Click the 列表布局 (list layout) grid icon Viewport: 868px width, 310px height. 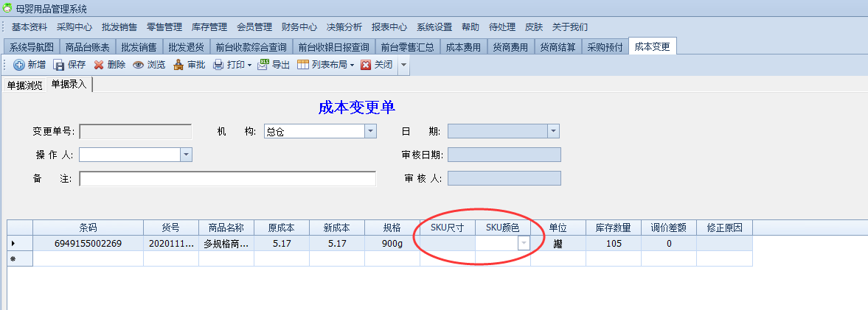pyautogui.click(x=303, y=65)
